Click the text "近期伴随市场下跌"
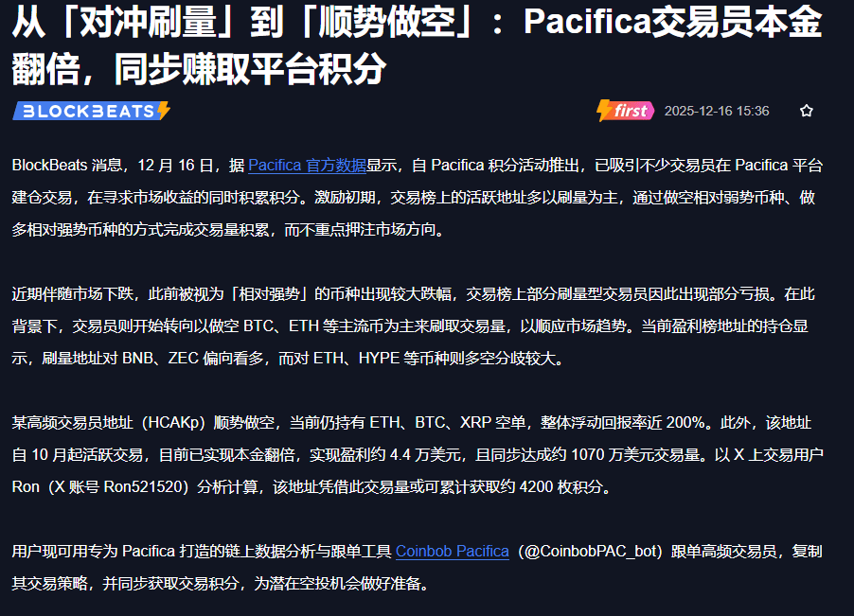Image resolution: width=854 pixels, height=616 pixels. pos(73,294)
